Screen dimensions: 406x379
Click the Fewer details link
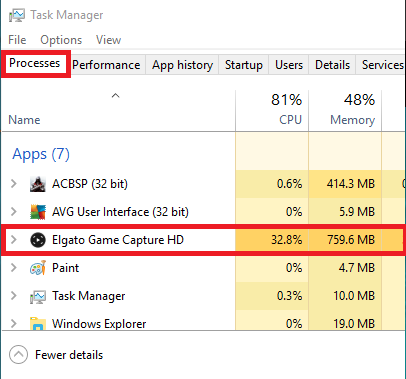tap(69, 355)
